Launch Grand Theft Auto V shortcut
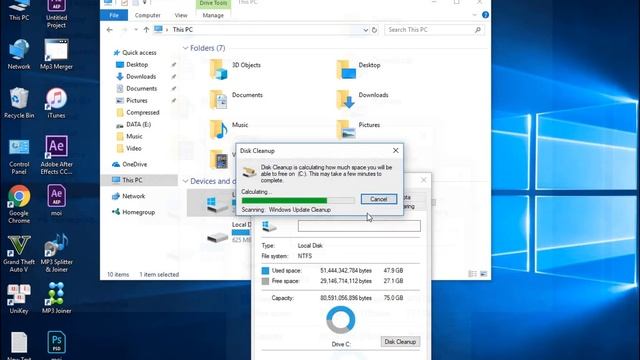640x360 pixels. pyautogui.click(x=19, y=253)
